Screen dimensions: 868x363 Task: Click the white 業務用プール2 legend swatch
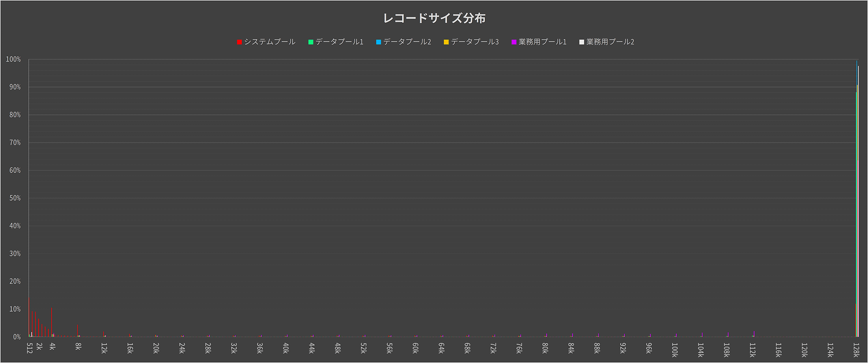pyautogui.click(x=581, y=42)
